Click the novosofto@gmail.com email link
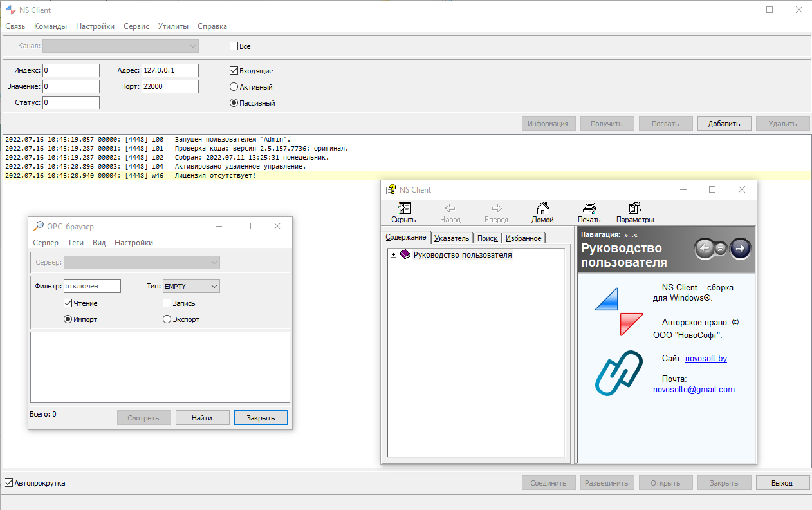Viewport: 812px width, 510px height. [694, 390]
